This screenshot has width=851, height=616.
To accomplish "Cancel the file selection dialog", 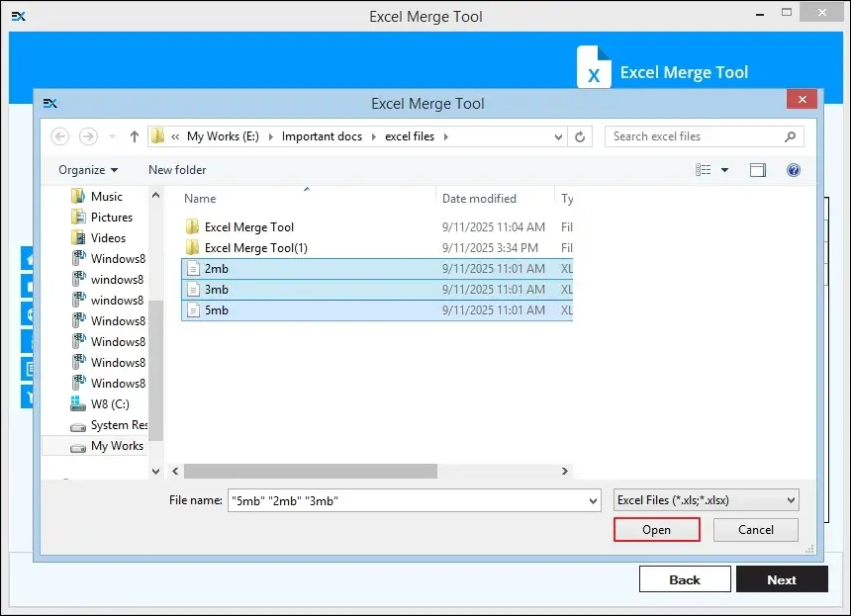I will click(x=756, y=530).
